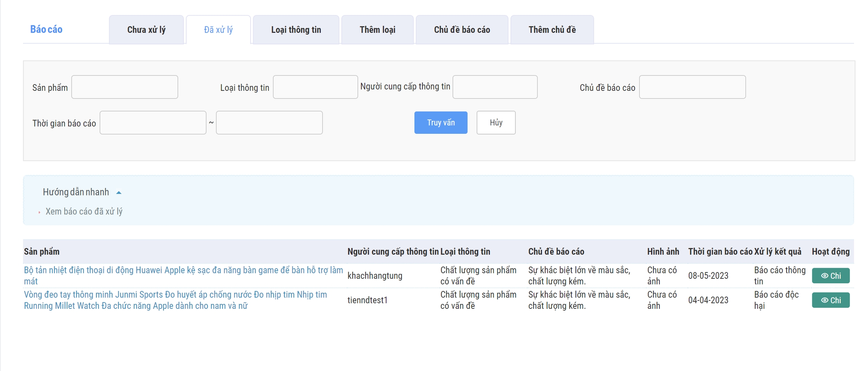Click the Chủ đề báo cáo filter field
Image resolution: width=868 pixels, height=371 pixels.
(692, 87)
